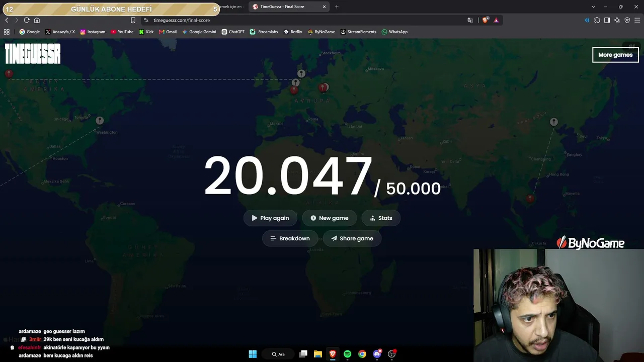Click the browser back arrow
Viewport: 644px width, 362px height.
coord(7,20)
